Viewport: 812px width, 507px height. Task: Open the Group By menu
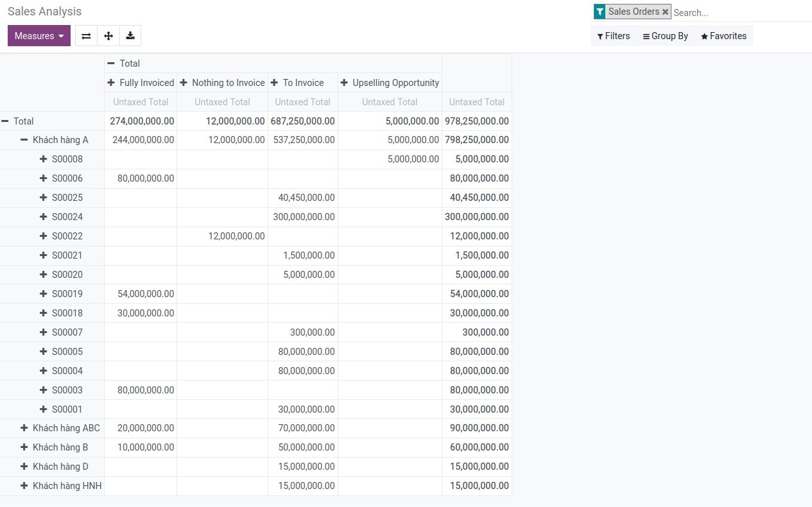(665, 36)
